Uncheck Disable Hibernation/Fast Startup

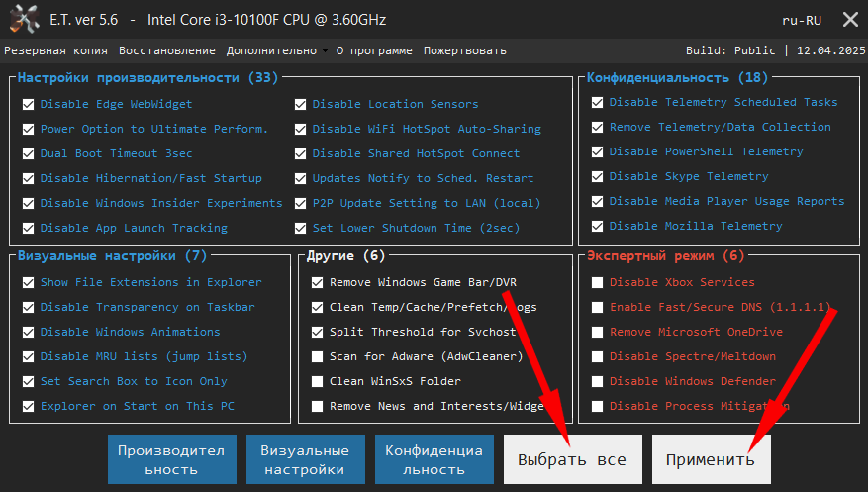point(29,179)
